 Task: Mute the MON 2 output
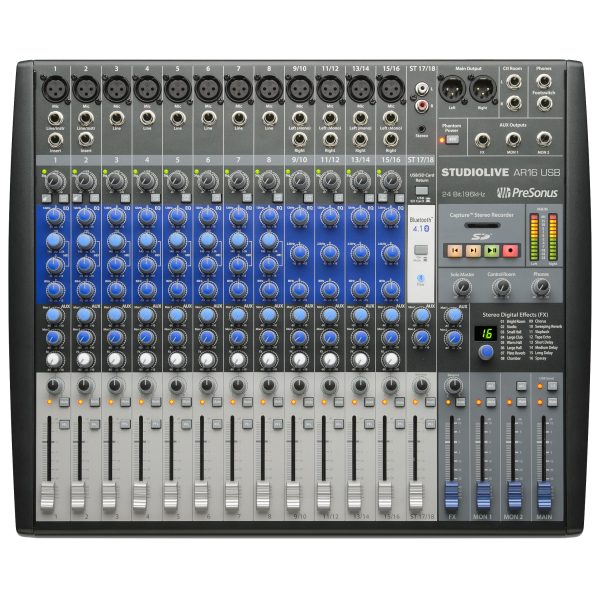[522, 402]
